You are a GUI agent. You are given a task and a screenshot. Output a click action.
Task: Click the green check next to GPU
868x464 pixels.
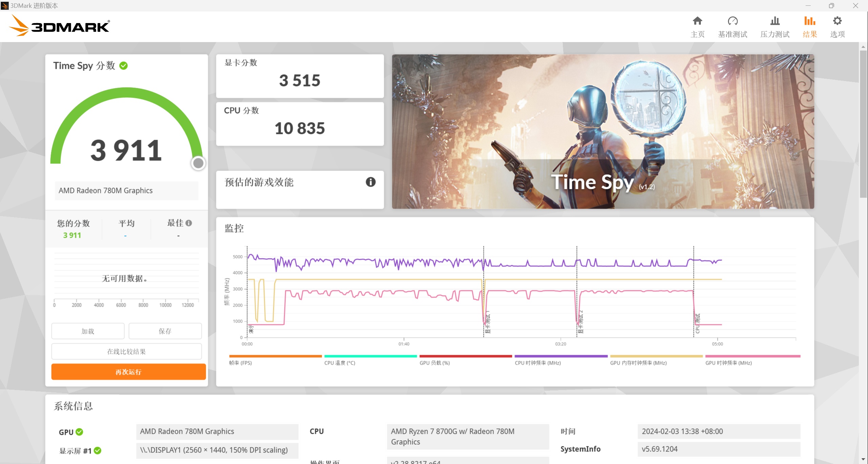[x=79, y=432]
